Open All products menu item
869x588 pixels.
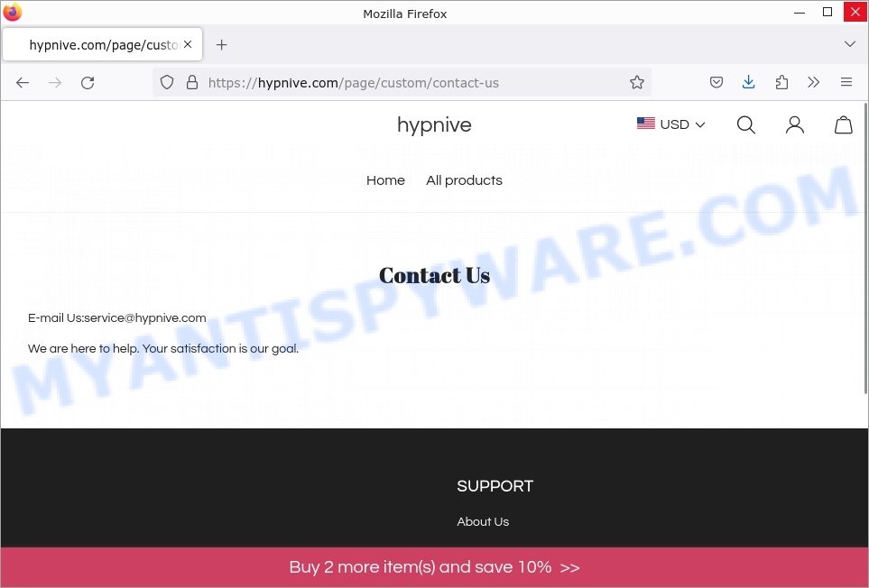click(x=464, y=180)
